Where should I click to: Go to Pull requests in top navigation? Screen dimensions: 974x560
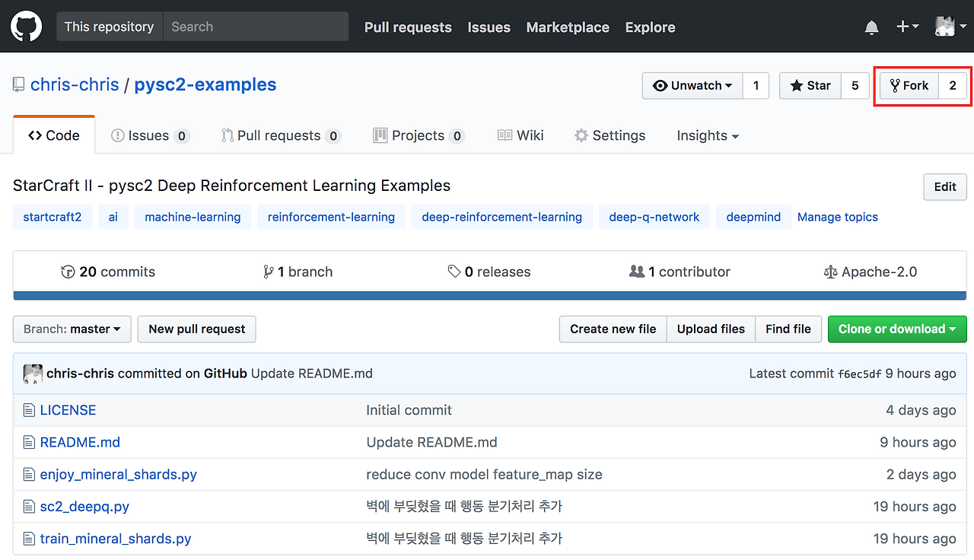coord(408,27)
